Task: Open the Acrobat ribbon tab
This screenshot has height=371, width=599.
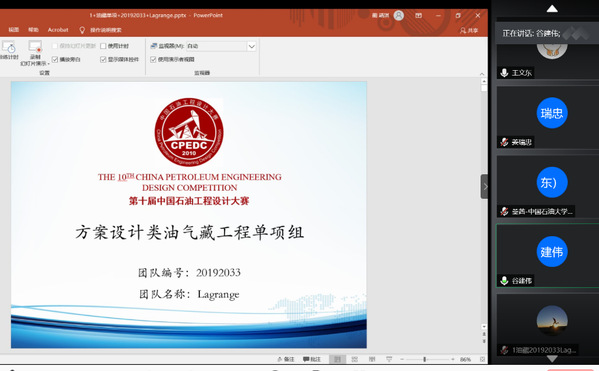Action: 58,30
